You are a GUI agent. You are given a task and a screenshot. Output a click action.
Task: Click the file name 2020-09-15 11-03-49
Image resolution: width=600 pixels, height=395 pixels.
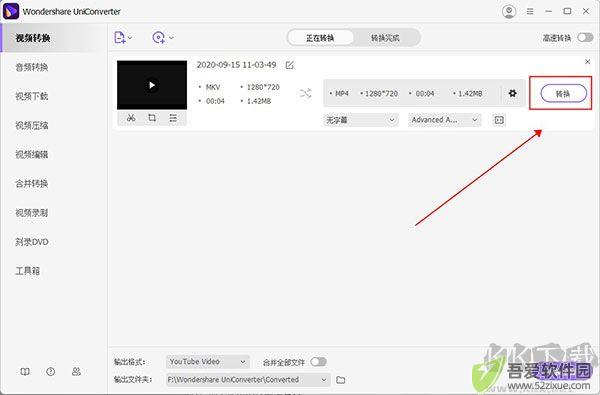236,65
